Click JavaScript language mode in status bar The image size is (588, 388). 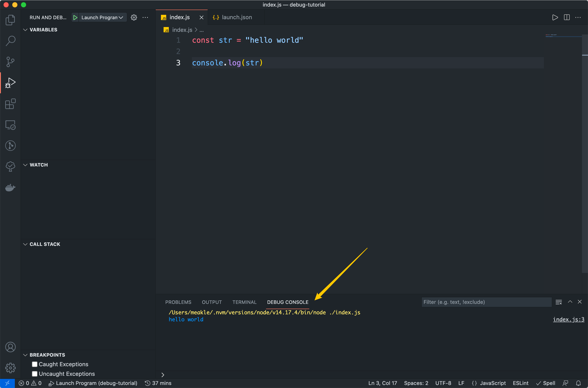493,383
